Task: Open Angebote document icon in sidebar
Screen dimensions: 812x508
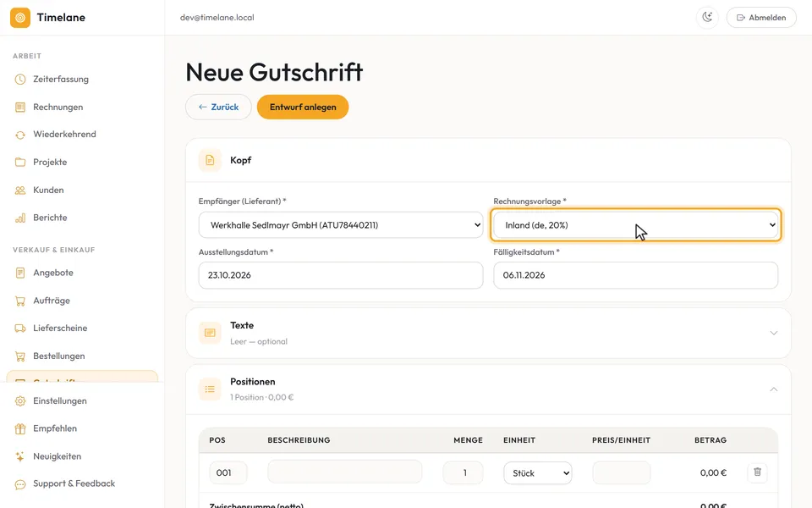Action: pyautogui.click(x=20, y=273)
